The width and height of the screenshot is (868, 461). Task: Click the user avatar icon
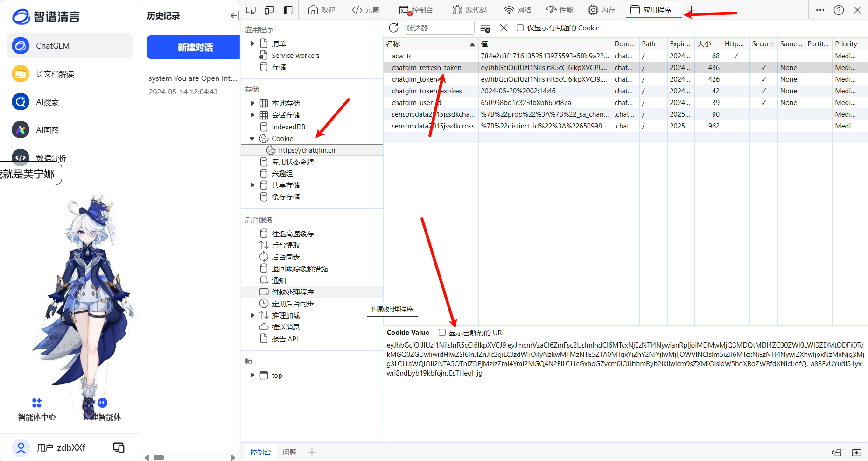21,447
